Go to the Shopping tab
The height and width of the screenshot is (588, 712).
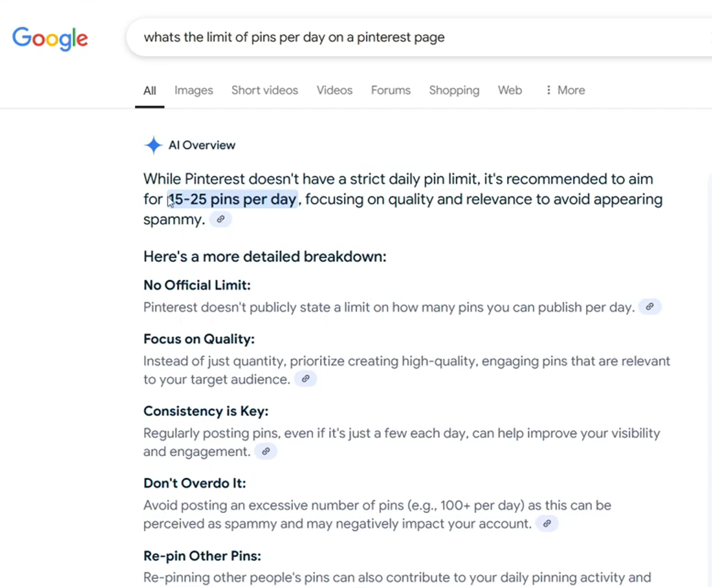point(454,90)
